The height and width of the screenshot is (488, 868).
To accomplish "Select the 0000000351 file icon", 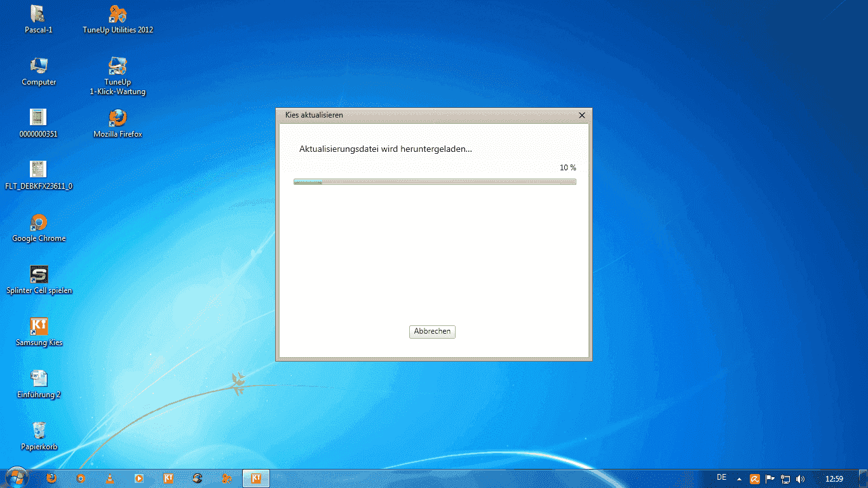I will (38, 123).
